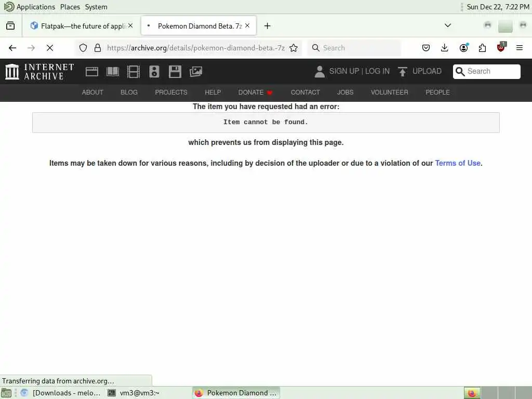Screen dimensions: 532x399
Task: Open the extensions puzzle icon
Action: click(482, 48)
